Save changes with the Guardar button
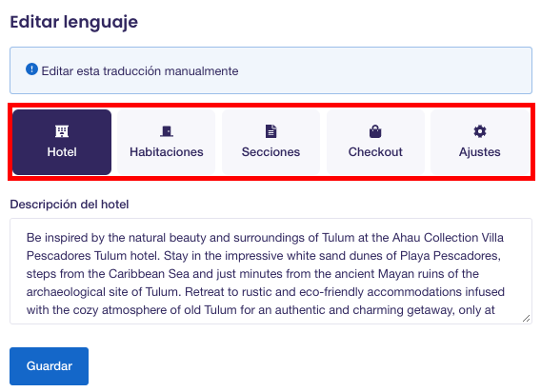541x392 pixels. tap(49, 365)
